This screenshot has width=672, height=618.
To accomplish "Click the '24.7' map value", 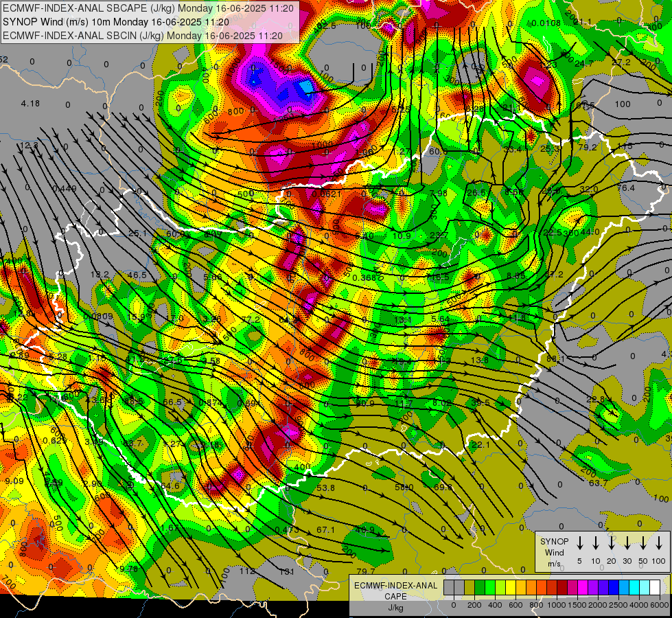I will (x=583, y=64).
